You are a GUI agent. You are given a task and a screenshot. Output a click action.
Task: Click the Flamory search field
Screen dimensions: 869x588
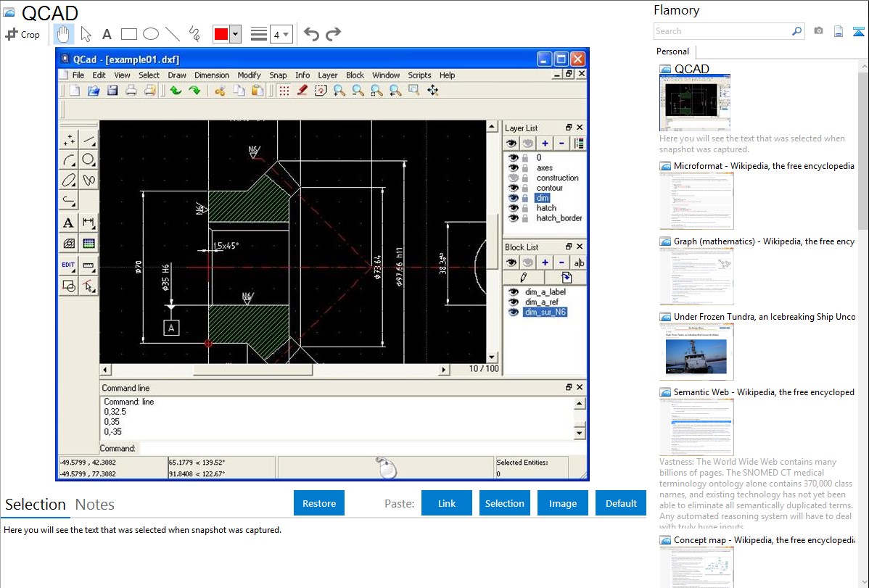click(x=722, y=31)
